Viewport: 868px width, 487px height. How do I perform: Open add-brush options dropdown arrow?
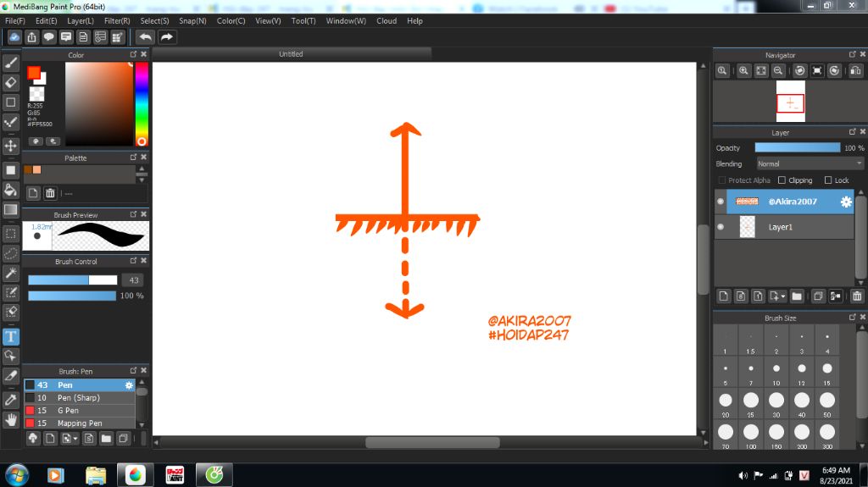(75, 439)
